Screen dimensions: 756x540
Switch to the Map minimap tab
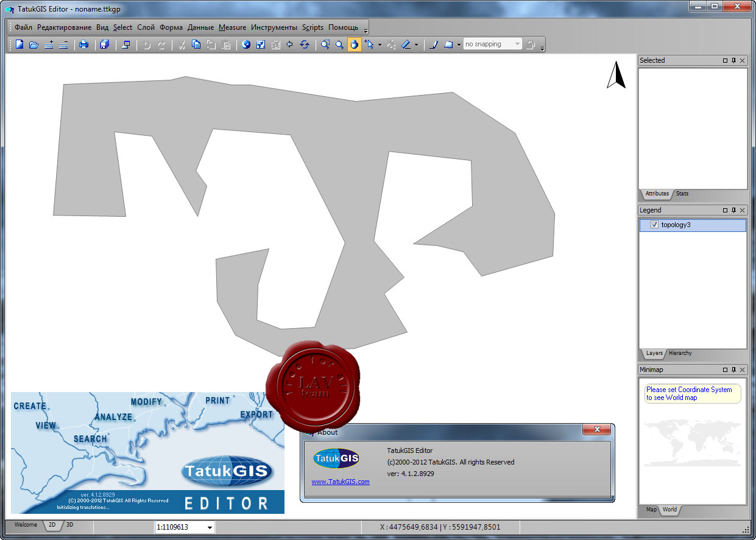pos(651,510)
